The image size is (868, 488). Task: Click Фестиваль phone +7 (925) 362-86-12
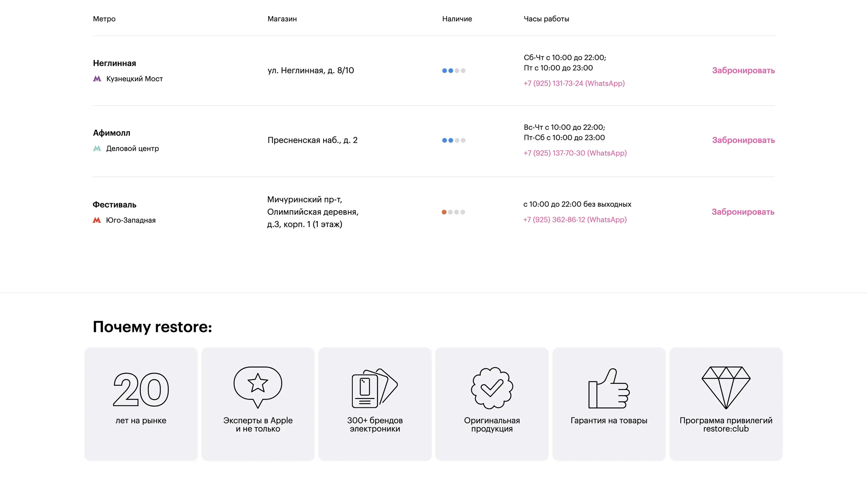tap(574, 220)
